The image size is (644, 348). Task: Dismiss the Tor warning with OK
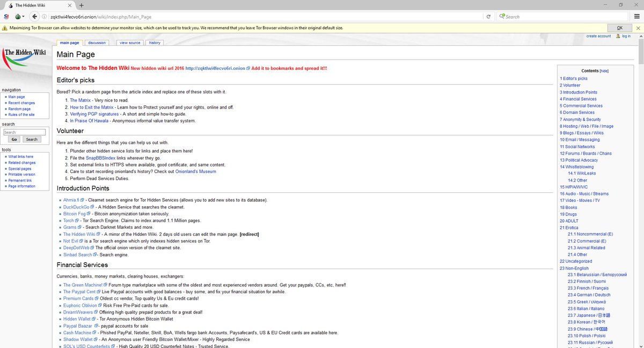point(620,28)
